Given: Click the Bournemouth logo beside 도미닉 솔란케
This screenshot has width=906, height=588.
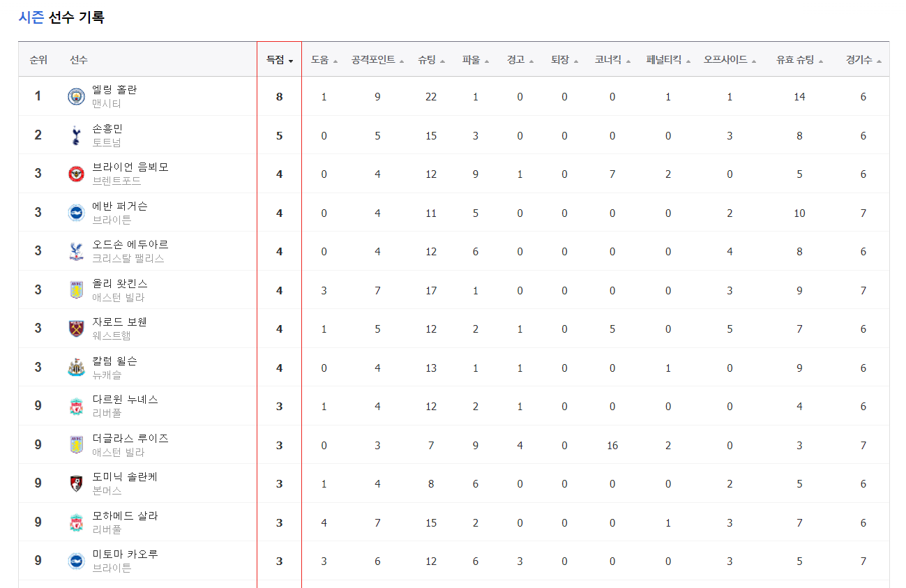Looking at the screenshot, I should pyautogui.click(x=76, y=483).
